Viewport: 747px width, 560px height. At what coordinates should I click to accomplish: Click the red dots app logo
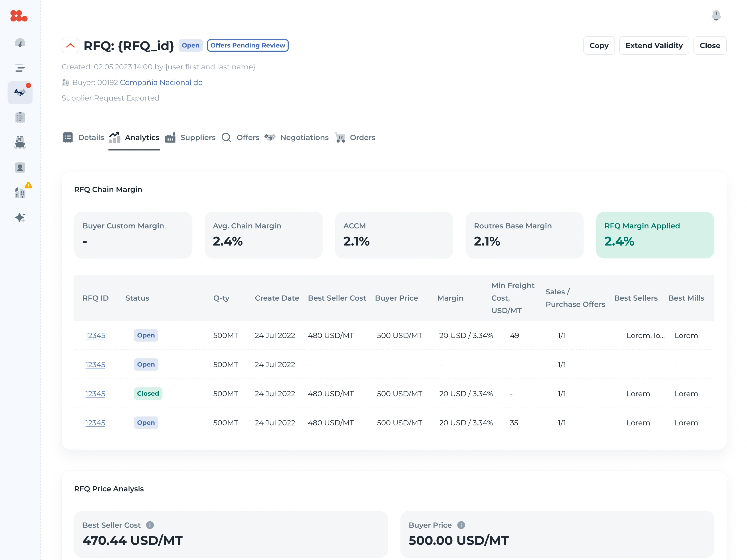(x=19, y=16)
